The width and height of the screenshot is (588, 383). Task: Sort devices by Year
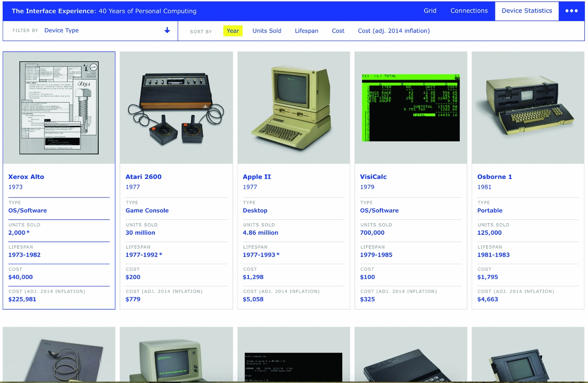coord(232,31)
